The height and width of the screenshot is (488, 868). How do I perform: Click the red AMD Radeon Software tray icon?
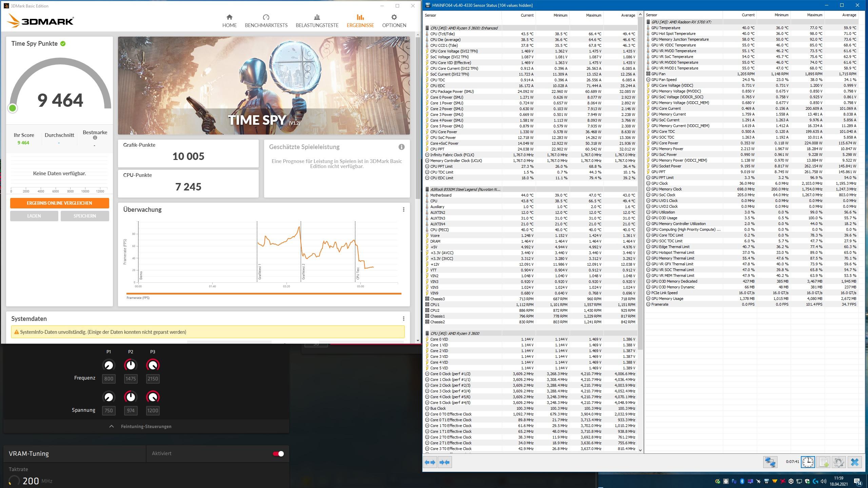coord(783,481)
